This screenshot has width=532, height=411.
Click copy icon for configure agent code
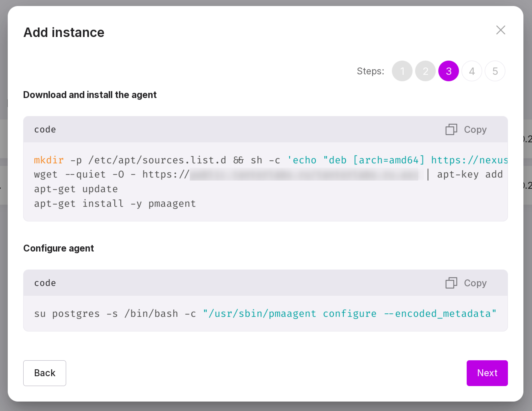pos(451,283)
